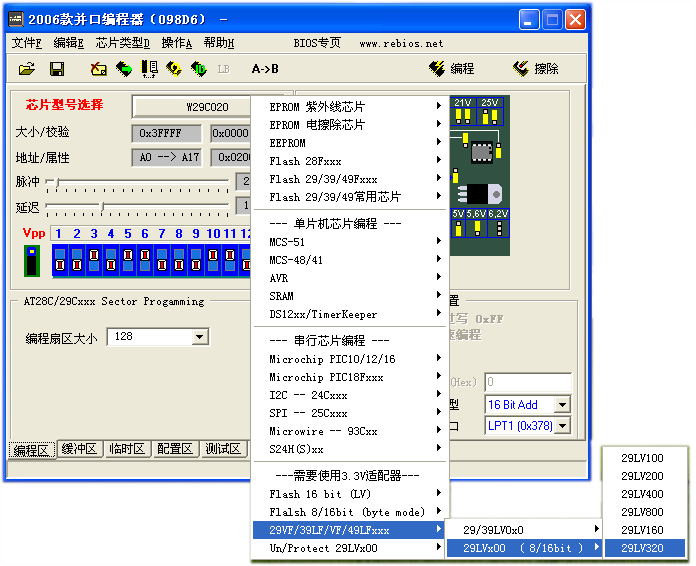This screenshot has width=696, height=566.
Task: Click the 0x3FFFF size field
Action: pos(166,133)
